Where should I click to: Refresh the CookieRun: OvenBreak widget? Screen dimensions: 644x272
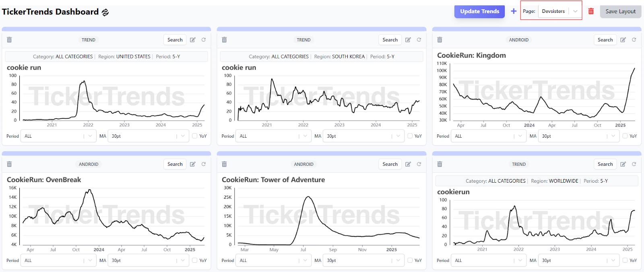pyautogui.click(x=204, y=164)
